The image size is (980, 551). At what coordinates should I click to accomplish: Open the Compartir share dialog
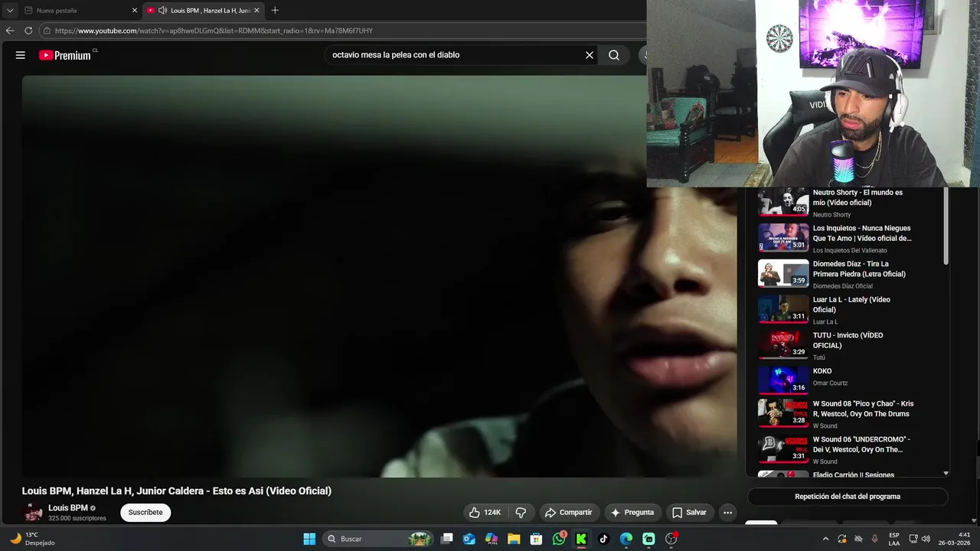pos(568,512)
